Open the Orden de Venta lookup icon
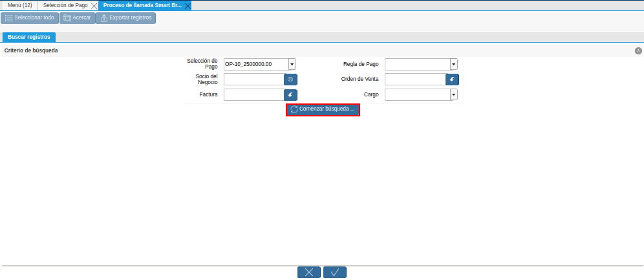Viewport: 644px width, 280px height. click(x=452, y=80)
